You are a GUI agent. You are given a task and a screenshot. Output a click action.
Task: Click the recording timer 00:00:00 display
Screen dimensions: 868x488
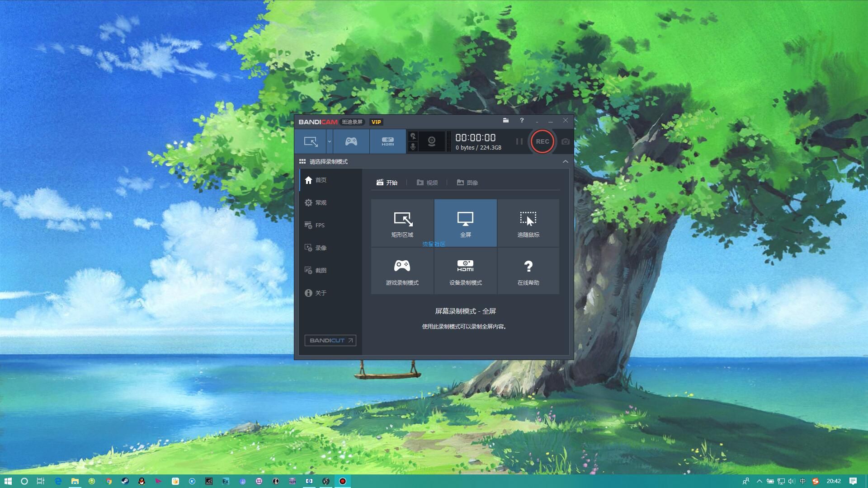coord(475,137)
